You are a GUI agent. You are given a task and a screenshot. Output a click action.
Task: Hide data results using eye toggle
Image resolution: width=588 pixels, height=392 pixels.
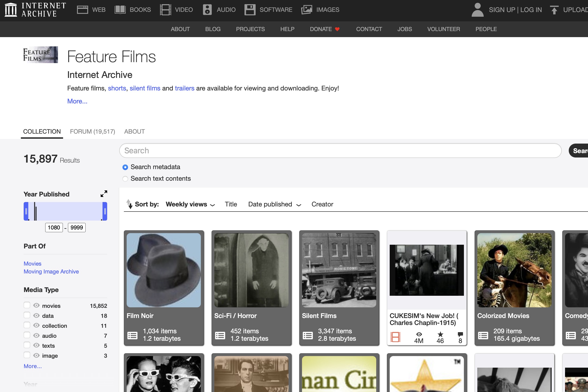pyautogui.click(x=36, y=315)
